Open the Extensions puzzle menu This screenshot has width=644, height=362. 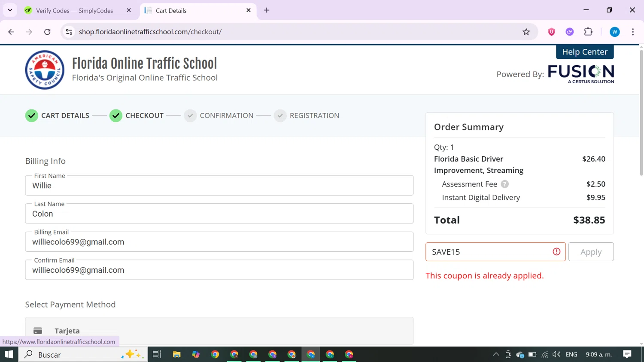pyautogui.click(x=588, y=32)
